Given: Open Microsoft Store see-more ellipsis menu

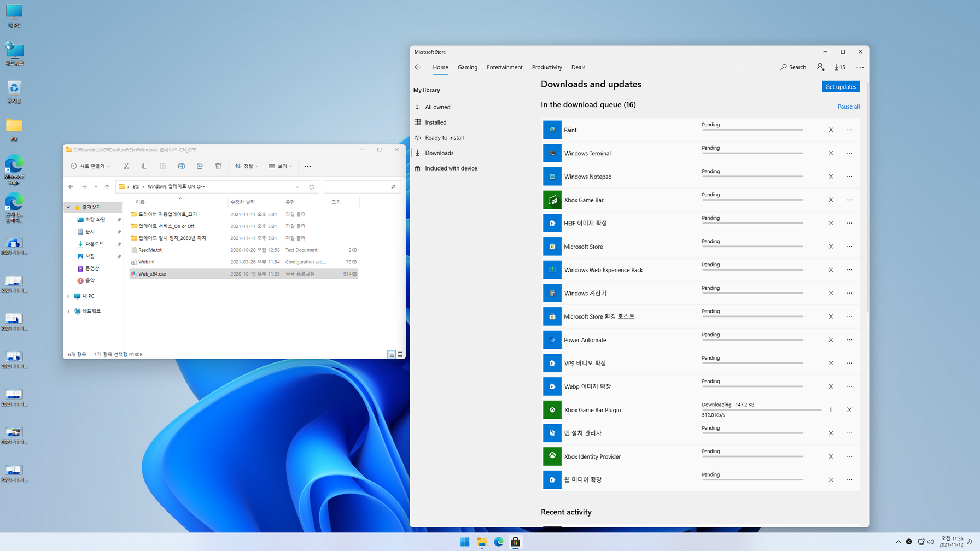Looking at the screenshot, I should coord(860,67).
